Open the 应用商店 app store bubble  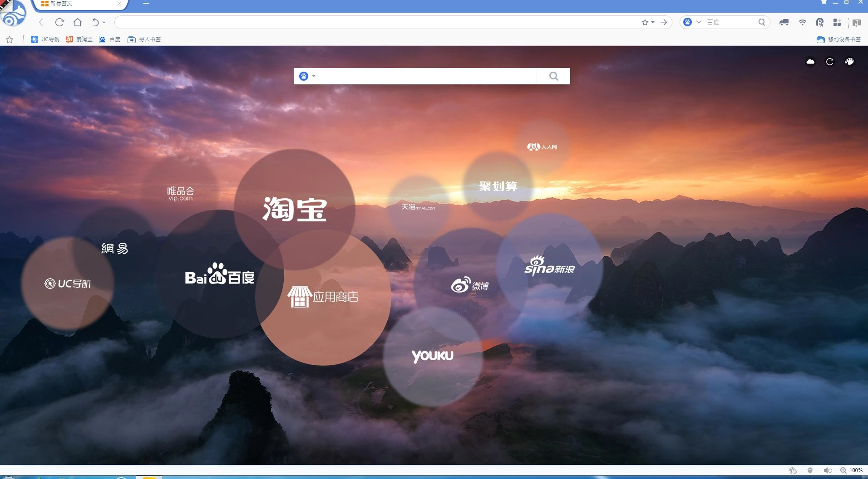[x=323, y=297]
